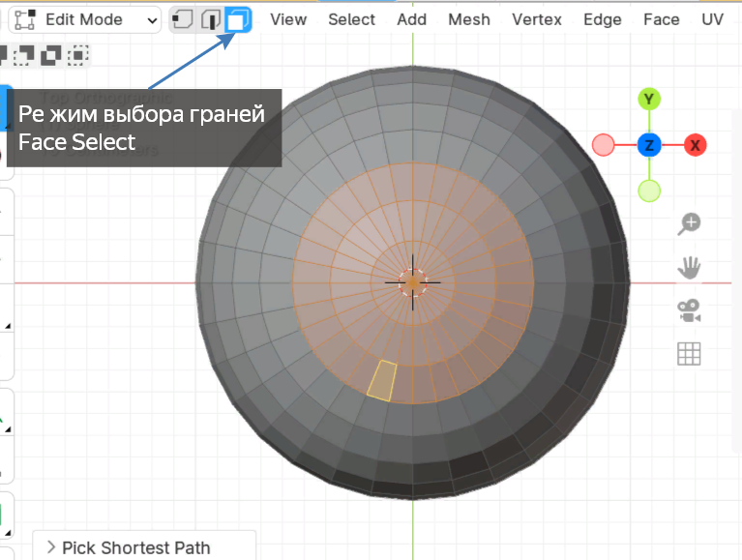Open the UV menu
This screenshot has height=560, width=742.
(712, 20)
